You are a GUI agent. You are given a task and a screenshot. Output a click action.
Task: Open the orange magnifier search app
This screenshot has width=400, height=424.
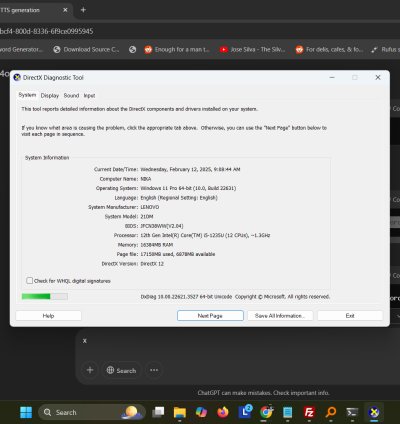(331, 412)
